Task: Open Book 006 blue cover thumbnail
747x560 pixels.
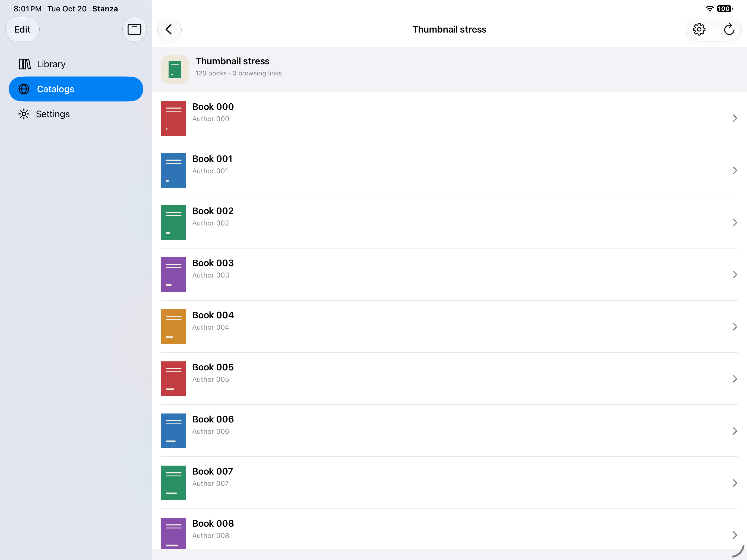Action: coord(173,431)
